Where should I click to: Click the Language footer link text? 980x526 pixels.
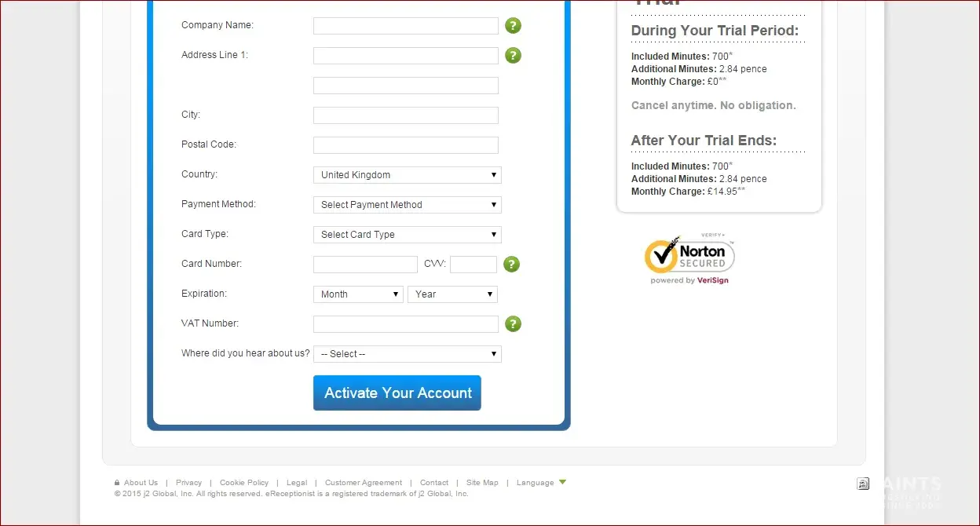tap(535, 483)
